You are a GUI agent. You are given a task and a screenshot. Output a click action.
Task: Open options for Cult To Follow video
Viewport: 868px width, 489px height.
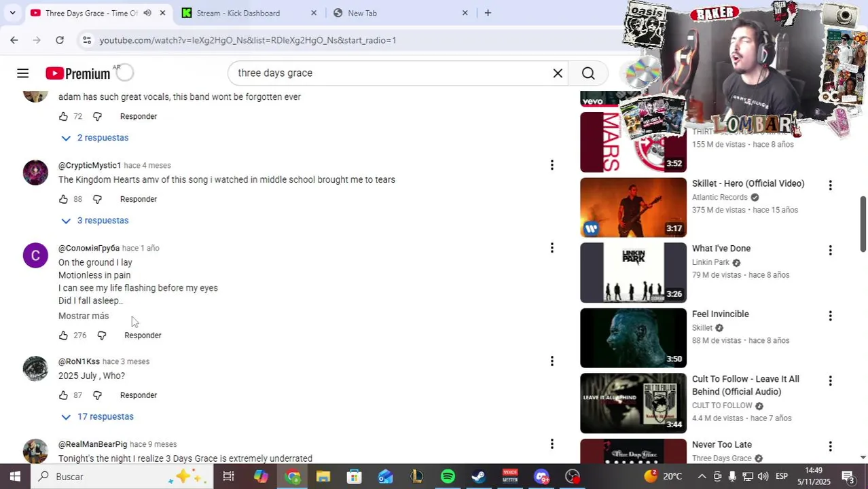[x=830, y=381]
